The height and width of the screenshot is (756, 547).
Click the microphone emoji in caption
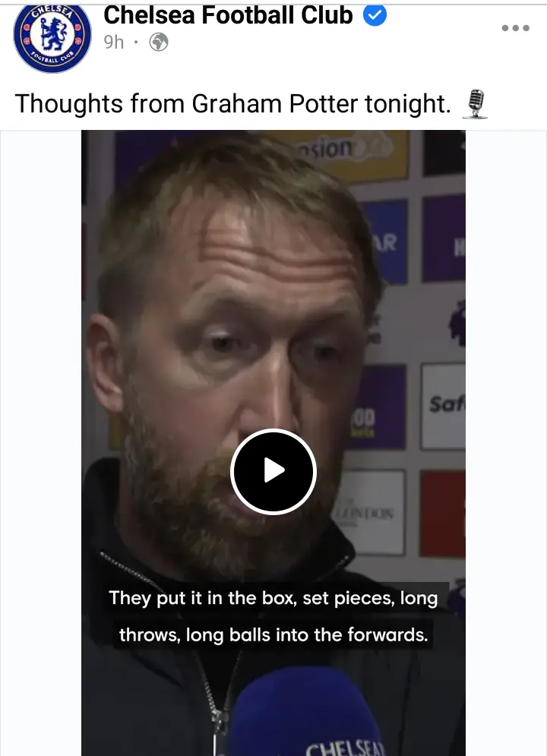click(x=475, y=104)
